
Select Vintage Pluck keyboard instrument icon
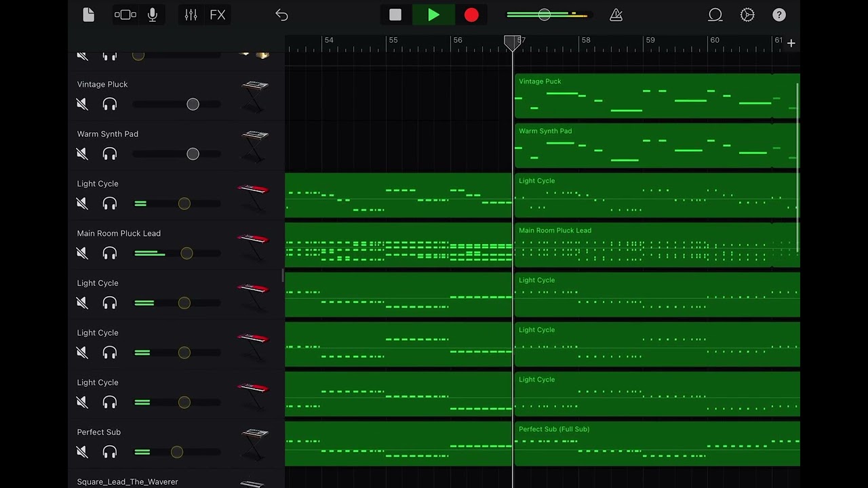point(254,96)
